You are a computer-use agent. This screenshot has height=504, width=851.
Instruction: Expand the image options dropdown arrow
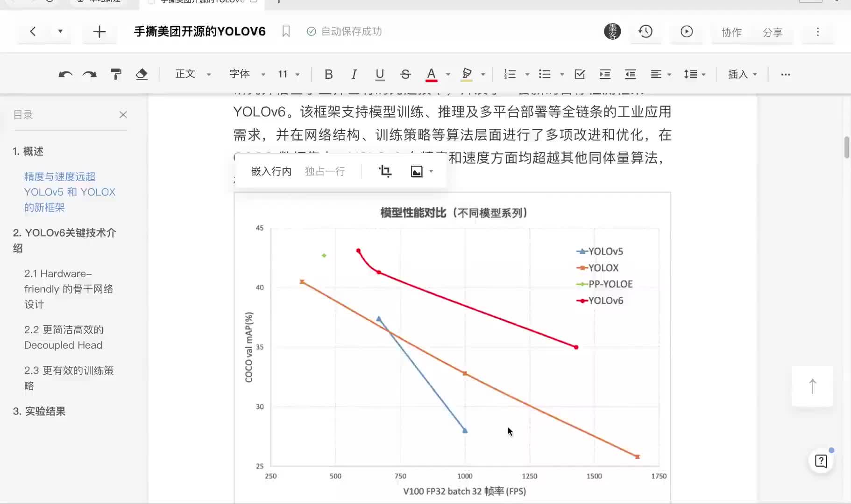click(431, 171)
